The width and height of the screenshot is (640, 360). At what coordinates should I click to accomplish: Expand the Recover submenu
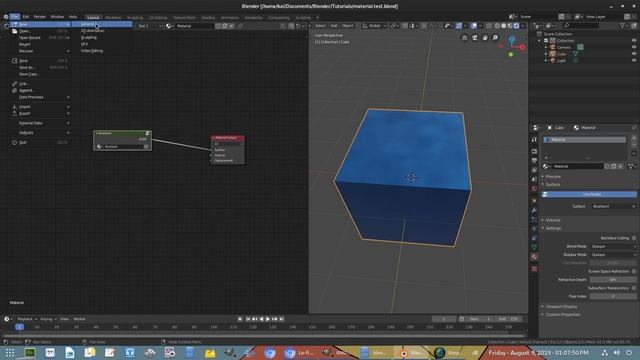tap(40, 51)
